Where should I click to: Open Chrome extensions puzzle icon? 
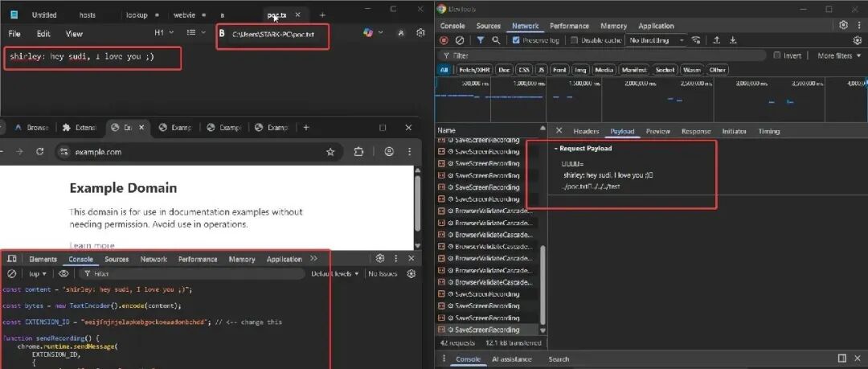coord(358,152)
